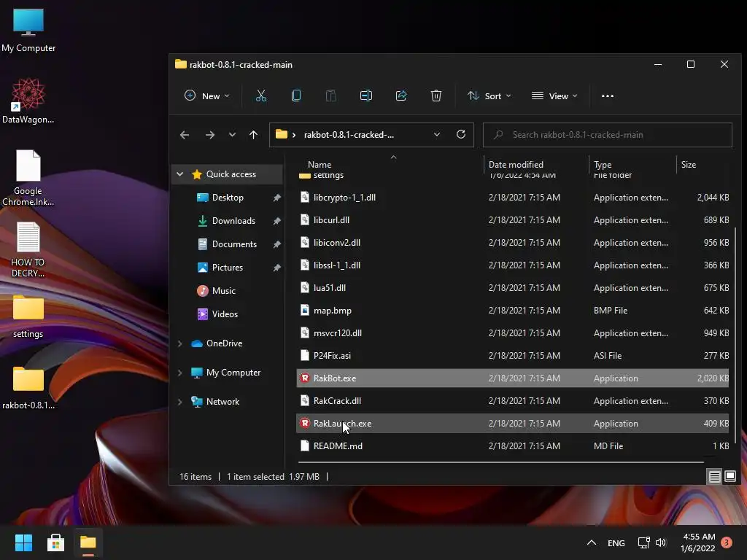This screenshot has height=560, width=747.
Task: Unpin Downloads pin icon
Action: tap(276, 221)
